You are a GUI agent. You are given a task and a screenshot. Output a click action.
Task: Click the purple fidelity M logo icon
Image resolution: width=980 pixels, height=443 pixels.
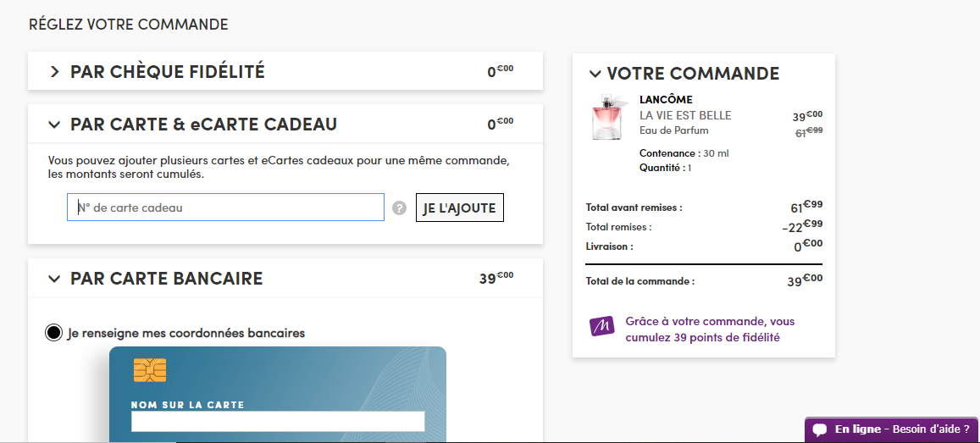click(x=602, y=326)
